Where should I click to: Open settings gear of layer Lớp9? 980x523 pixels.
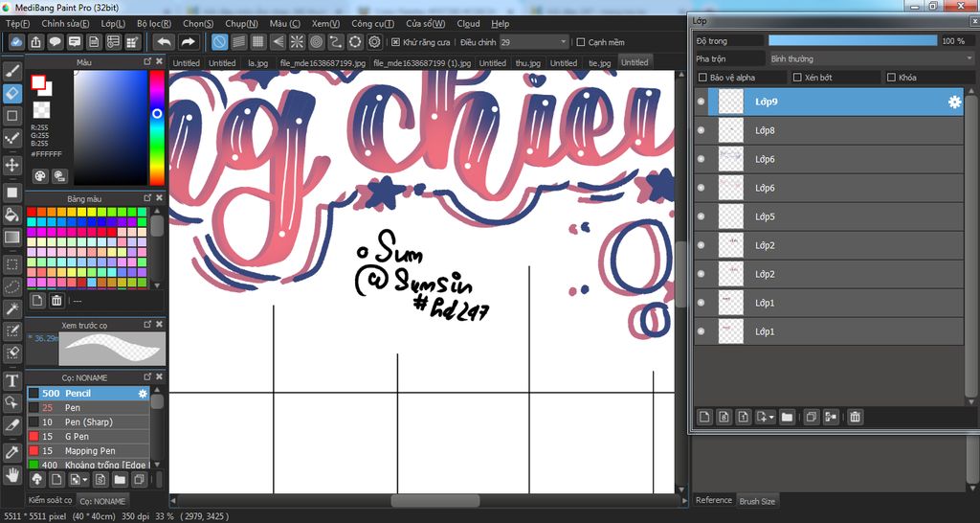click(954, 102)
